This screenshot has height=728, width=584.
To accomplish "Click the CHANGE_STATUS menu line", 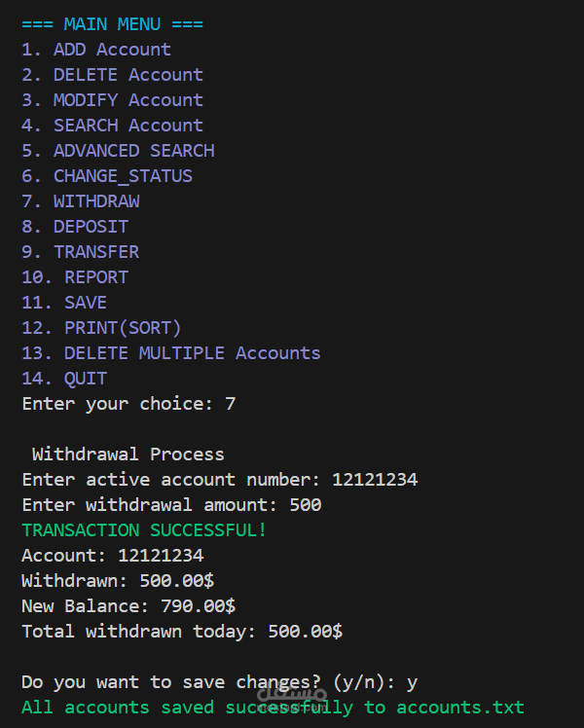I will (107, 176).
